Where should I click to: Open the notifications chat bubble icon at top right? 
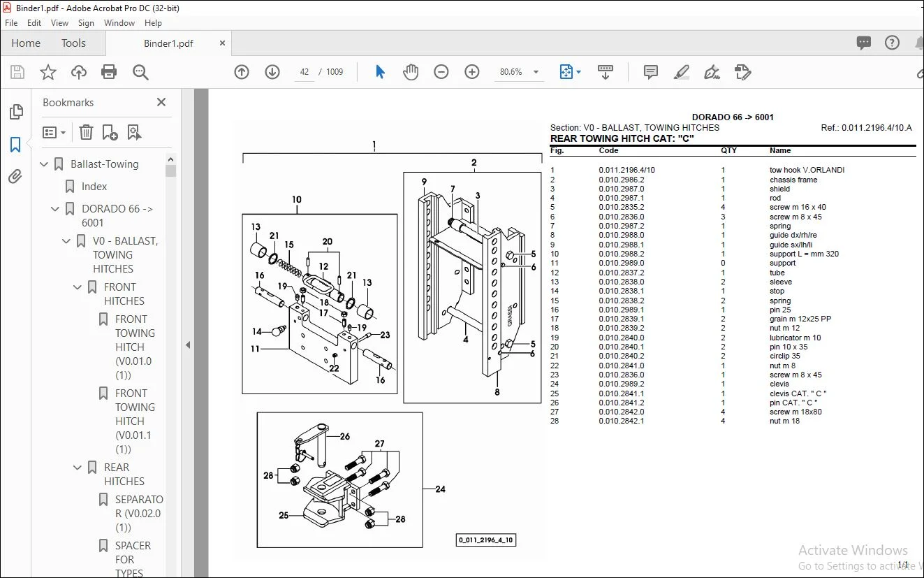864,43
